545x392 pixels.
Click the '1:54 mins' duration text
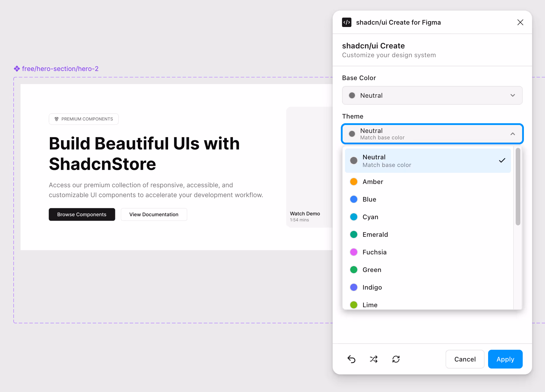click(299, 220)
